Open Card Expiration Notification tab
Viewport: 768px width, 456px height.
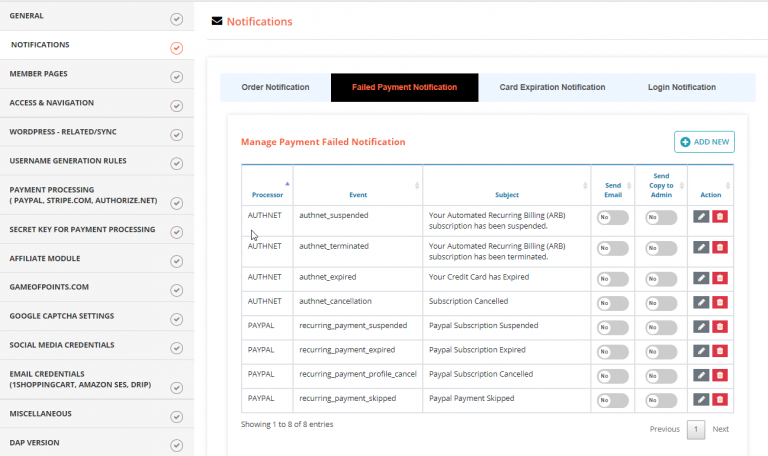(552, 88)
